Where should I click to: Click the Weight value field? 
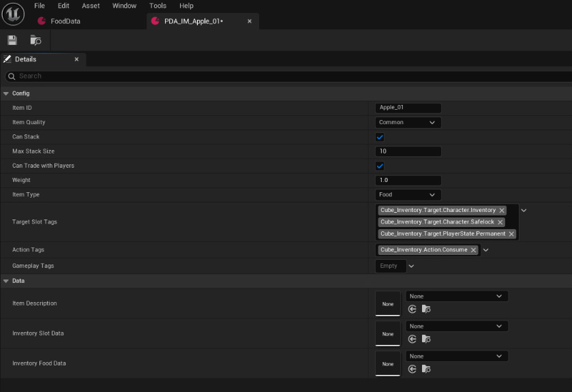408,180
